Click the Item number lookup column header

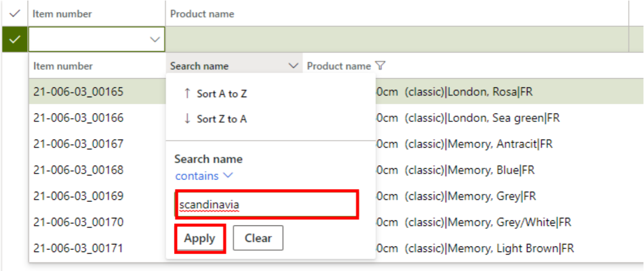click(x=63, y=66)
